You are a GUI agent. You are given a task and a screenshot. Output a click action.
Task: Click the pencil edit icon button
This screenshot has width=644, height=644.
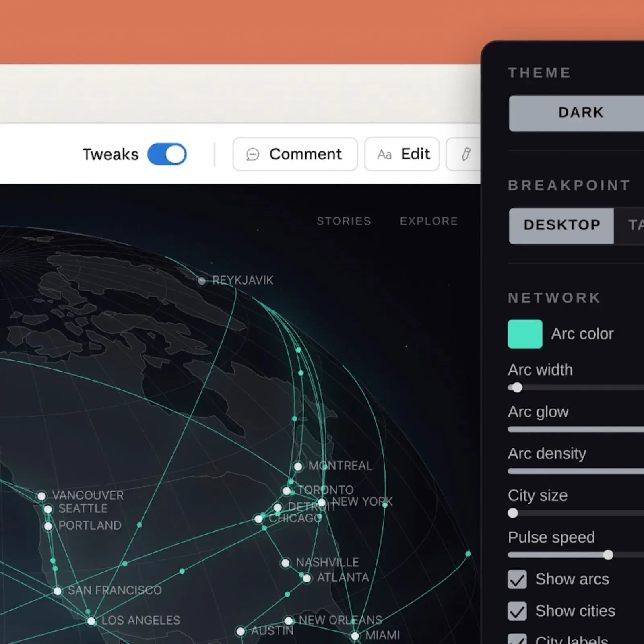tap(466, 154)
